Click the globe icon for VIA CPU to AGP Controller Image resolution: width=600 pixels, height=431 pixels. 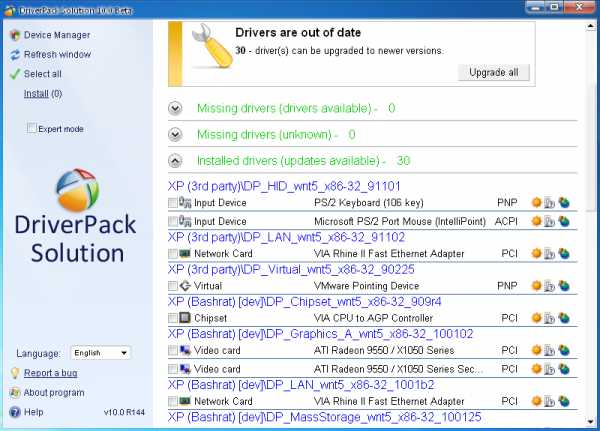pyautogui.click(x=564, y=318)
